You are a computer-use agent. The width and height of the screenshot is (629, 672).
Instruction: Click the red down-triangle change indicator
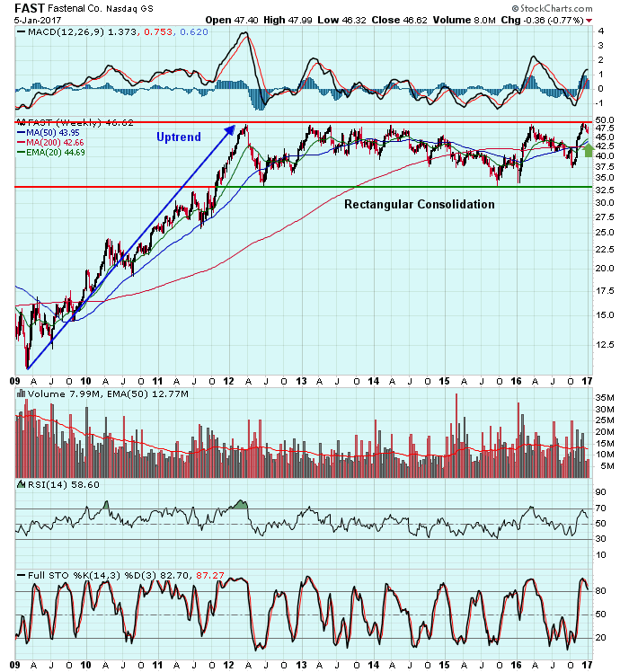point(589,21)
